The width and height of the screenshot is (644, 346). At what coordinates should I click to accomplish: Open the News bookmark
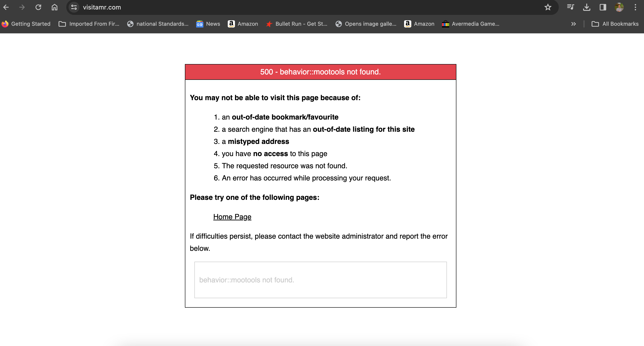click(208, 24)
